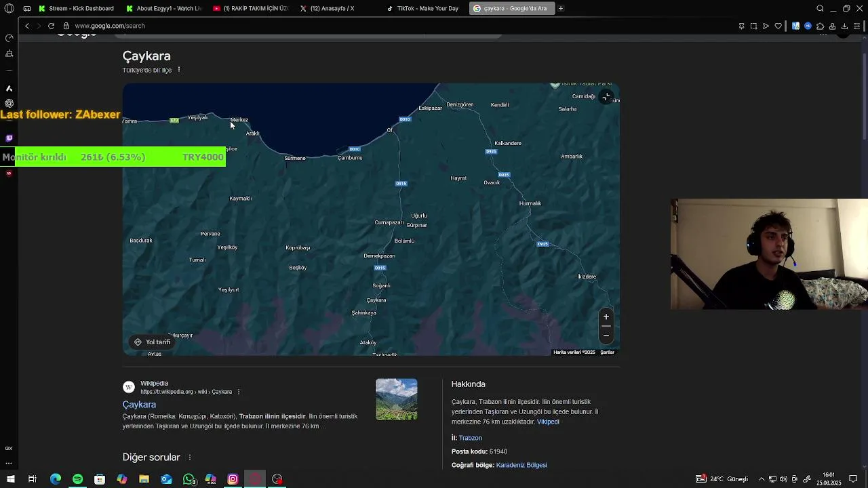Switch to Stream - Kick Dashboard tab

77,9
